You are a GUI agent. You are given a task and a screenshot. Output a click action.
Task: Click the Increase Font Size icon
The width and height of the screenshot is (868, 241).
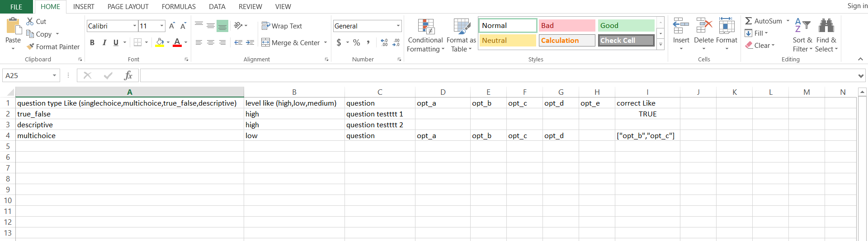(172, 26)
